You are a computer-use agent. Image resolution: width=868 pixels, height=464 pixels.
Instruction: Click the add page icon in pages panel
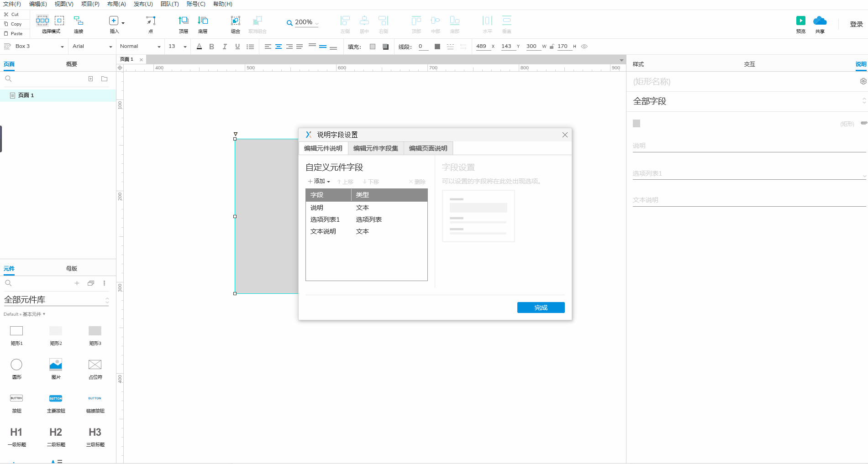pos(90,79)
